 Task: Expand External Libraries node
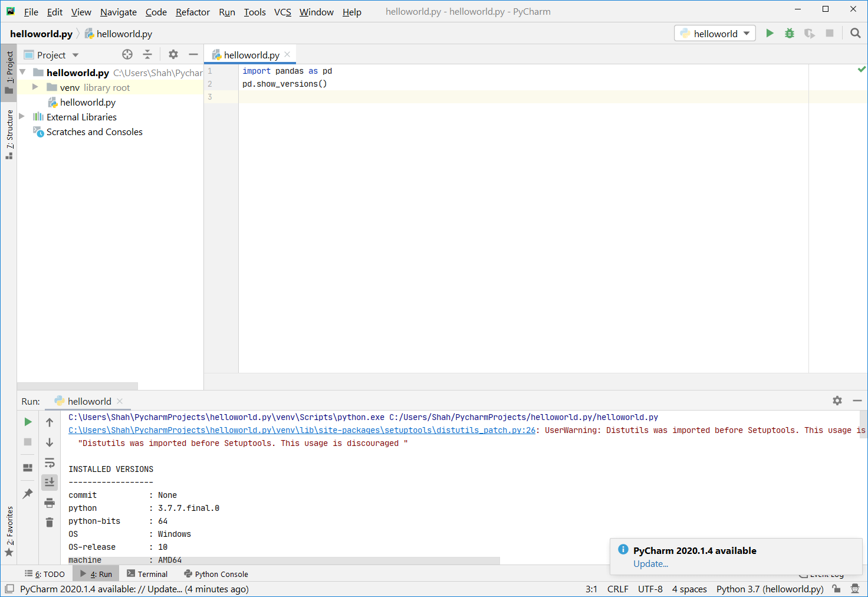click(22, 116)
